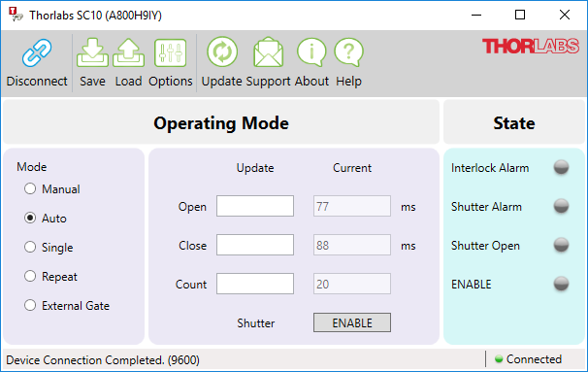Close the Thorlabs SC10 window
This screenshot has height=372, width=588.
point(565,15)
